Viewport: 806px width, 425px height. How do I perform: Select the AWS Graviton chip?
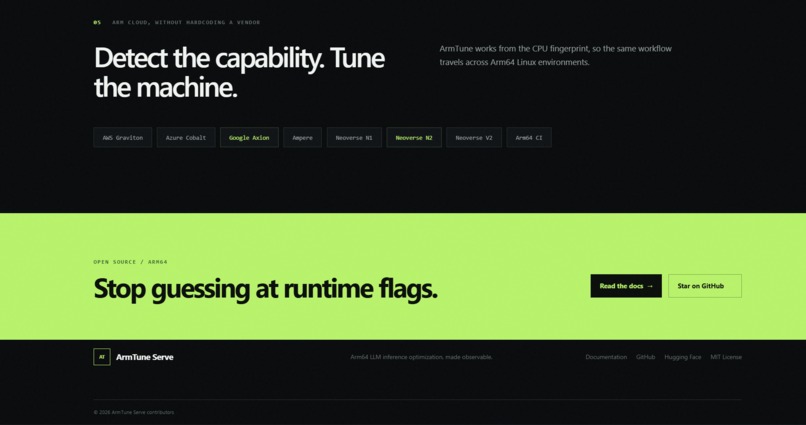(122, 138)
